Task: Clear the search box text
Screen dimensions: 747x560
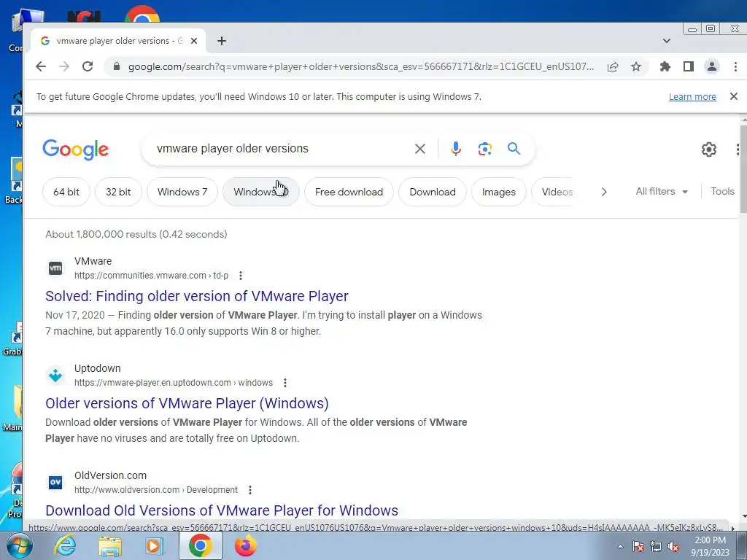Action: click(x=419, y=149)
